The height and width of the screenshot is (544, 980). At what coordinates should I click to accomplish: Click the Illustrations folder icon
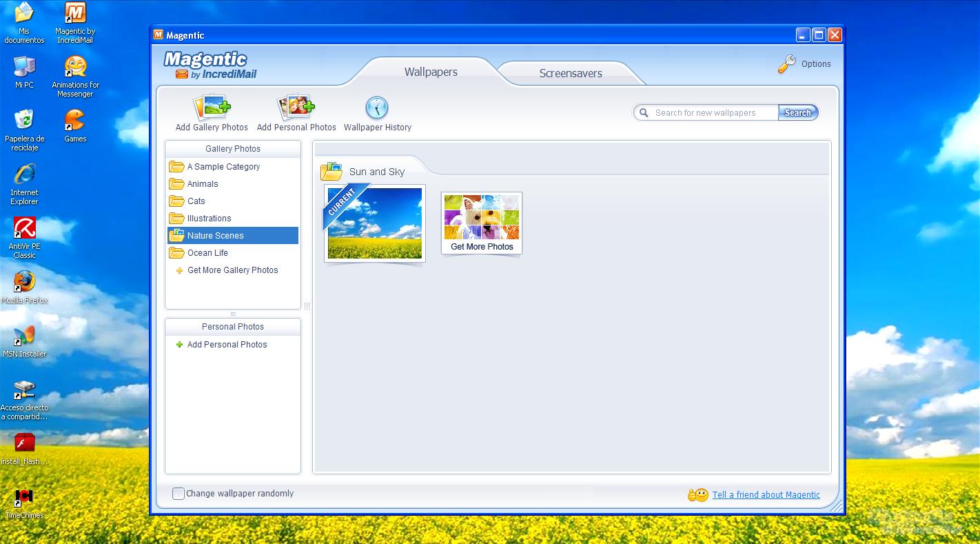pos(176,218)
